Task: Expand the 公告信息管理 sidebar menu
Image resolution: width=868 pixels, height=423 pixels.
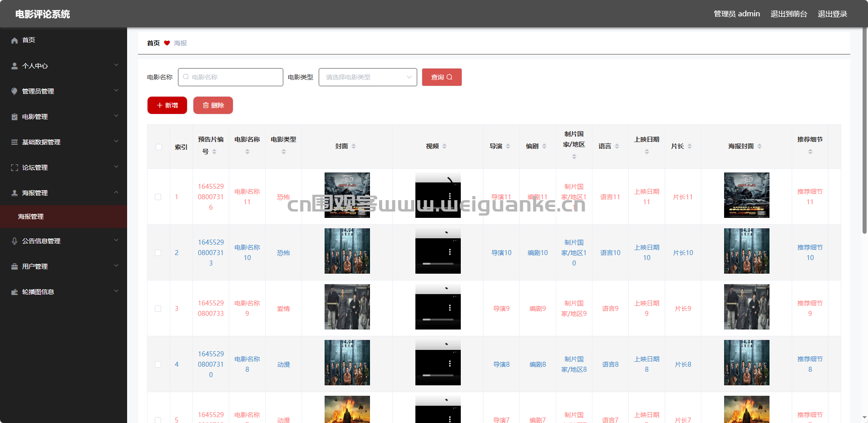Action: coord(116,241)
